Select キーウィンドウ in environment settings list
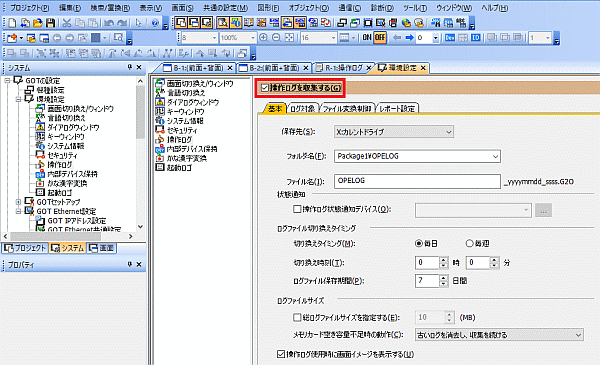The width and height of the screenshot is (600, 365). (186, 111)
